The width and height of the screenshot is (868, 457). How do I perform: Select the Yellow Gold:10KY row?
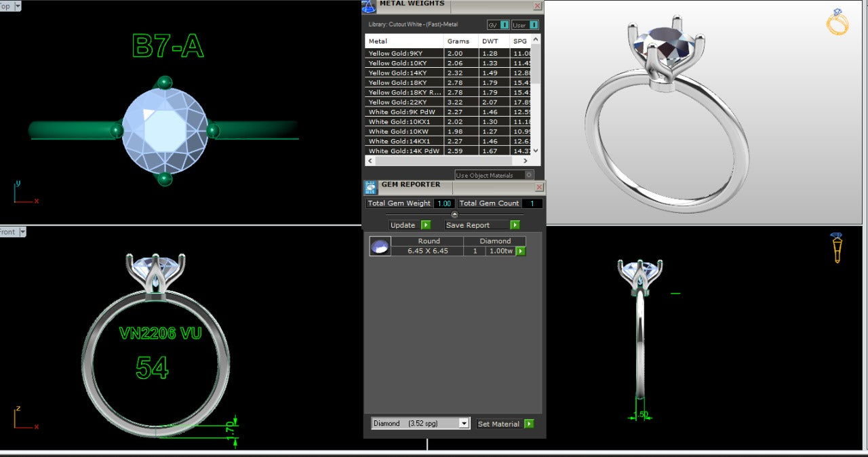[x=448, y=62]
